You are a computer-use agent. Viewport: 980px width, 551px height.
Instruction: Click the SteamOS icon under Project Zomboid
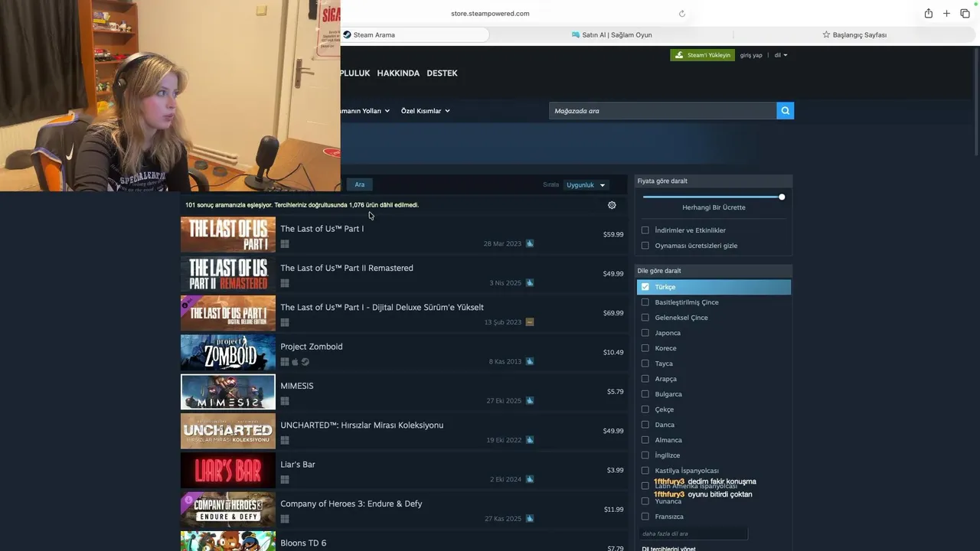[305, 362]
